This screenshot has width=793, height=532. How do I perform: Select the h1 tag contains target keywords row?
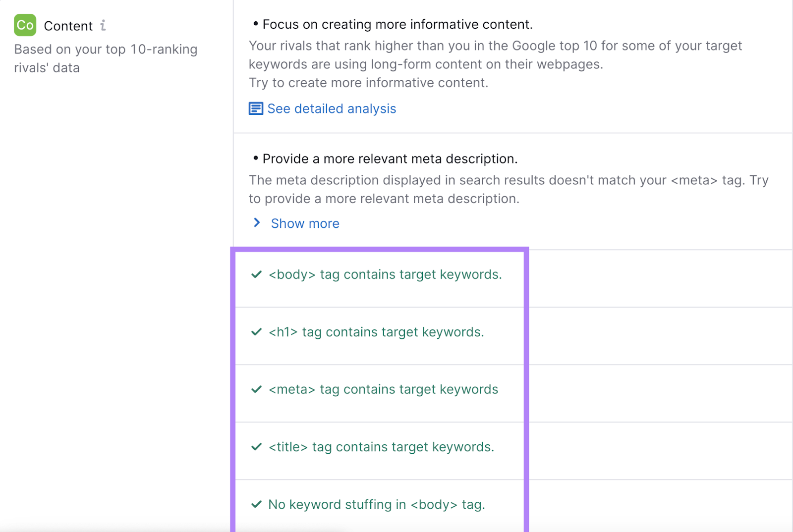(x=377, y=332)
